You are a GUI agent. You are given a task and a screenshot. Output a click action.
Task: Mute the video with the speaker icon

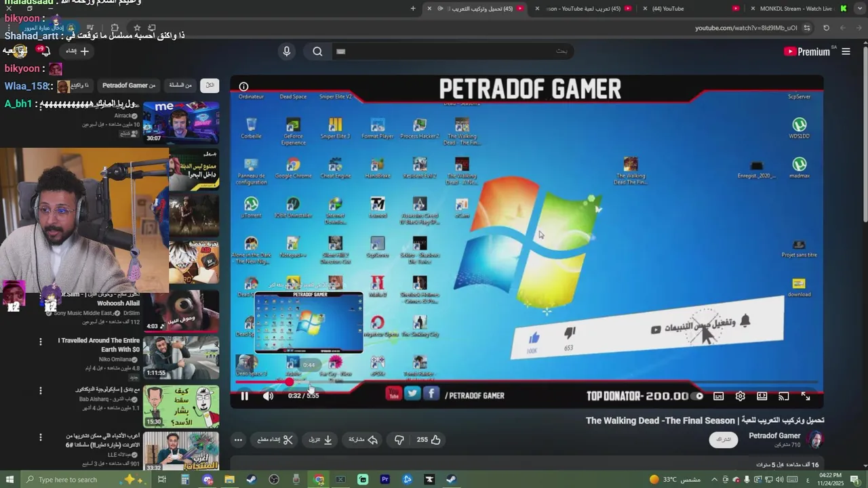coord(268,396)
